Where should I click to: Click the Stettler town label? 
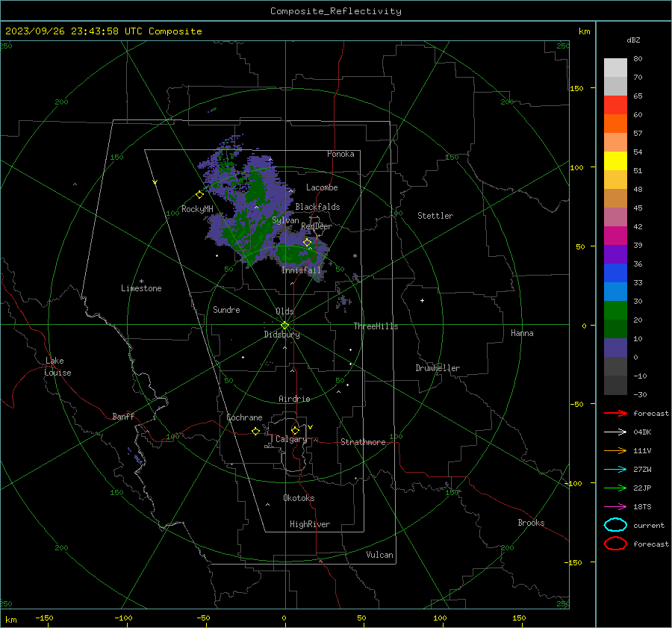coord(435,216)
